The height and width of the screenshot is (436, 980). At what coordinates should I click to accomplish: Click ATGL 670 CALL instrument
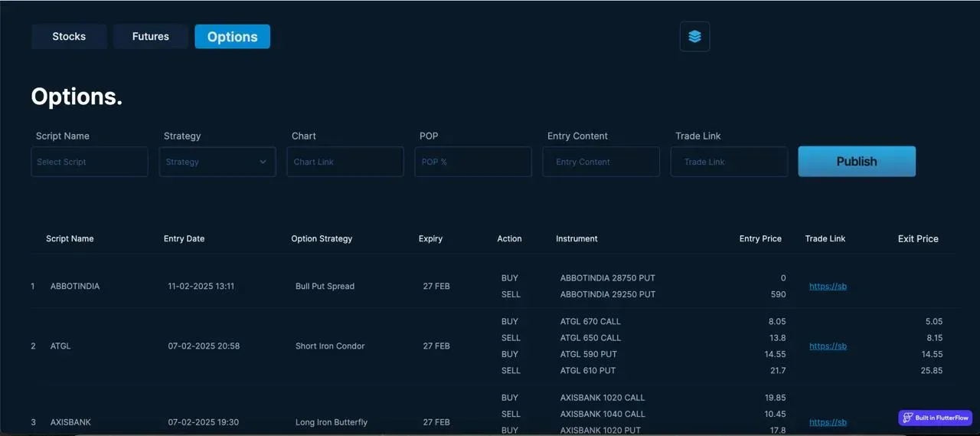pyautogui.click(x=590, y=321)
